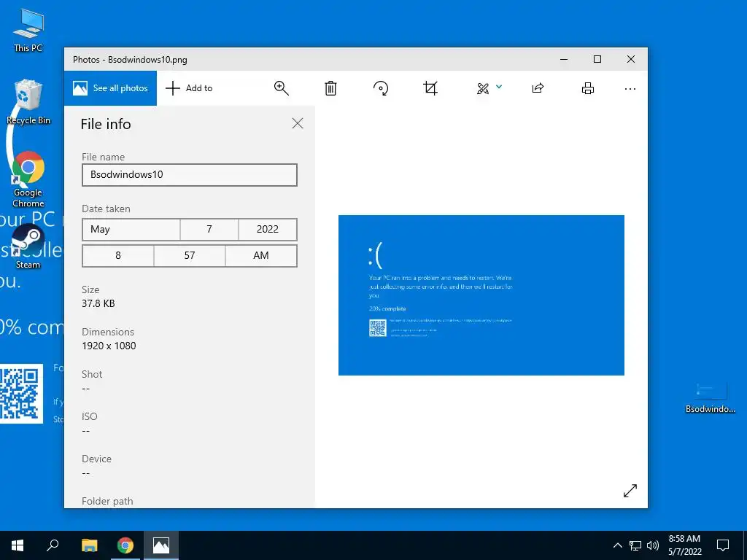Click the Photos app taskbar icon
747x560 pixels.
(161, 545)
